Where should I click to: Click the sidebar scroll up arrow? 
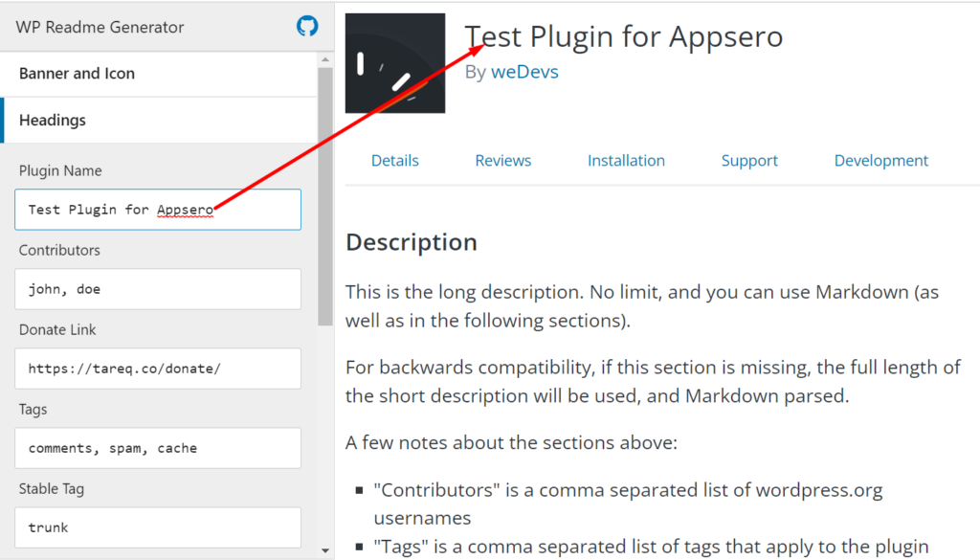tap(325, 60)
